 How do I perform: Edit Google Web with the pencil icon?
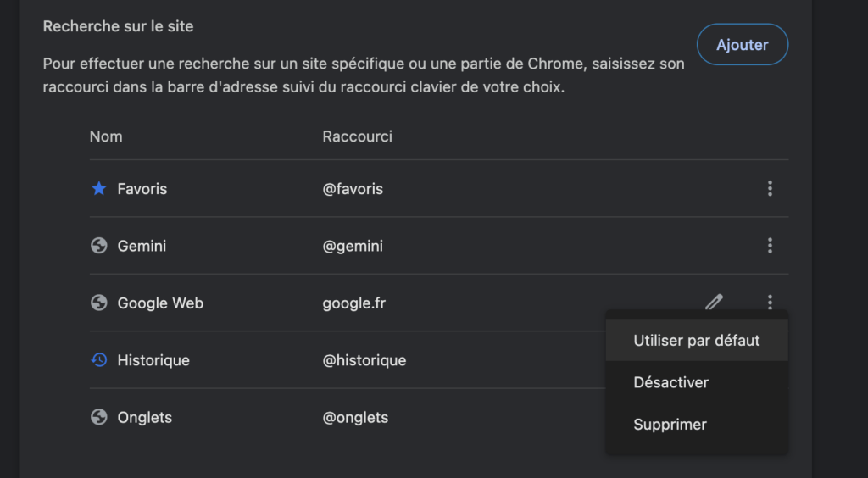coord(715,302)
